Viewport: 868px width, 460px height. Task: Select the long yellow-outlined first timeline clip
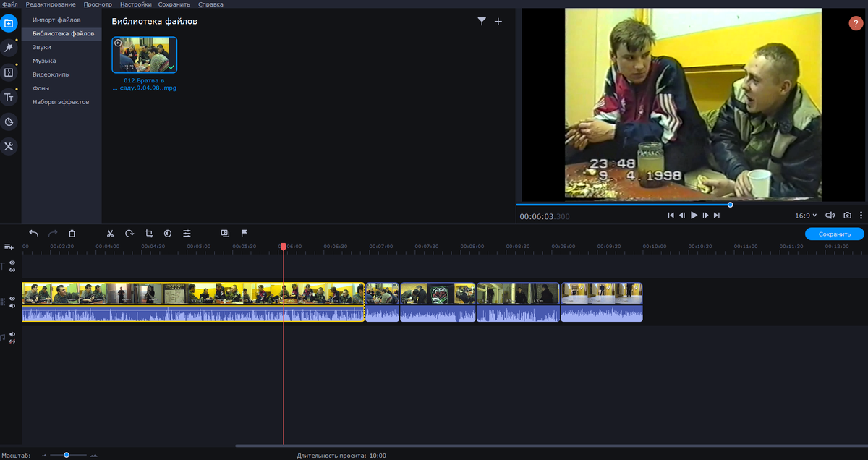pos(193,302)
